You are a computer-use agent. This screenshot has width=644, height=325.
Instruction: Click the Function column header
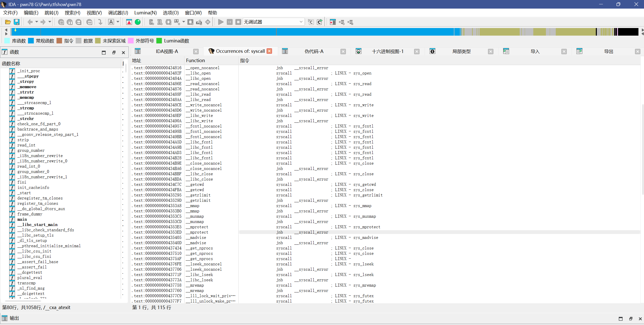click(x=195, y=60)
